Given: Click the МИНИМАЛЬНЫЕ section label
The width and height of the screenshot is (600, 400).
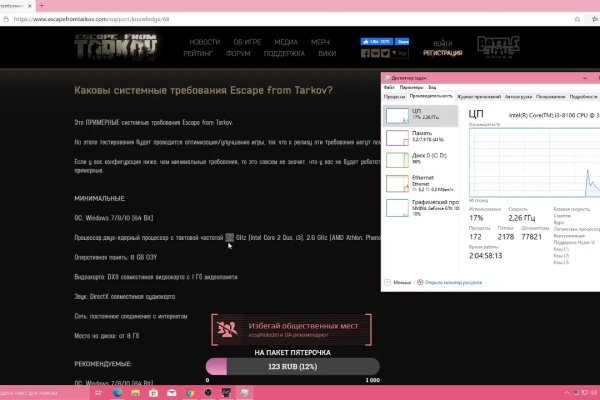Looking at the screenshot, I should point(99,199).
